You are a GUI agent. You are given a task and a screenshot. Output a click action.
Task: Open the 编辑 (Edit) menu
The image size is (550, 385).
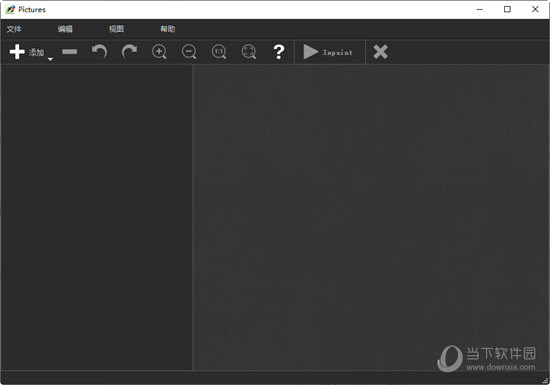click(x=65, y=29)
